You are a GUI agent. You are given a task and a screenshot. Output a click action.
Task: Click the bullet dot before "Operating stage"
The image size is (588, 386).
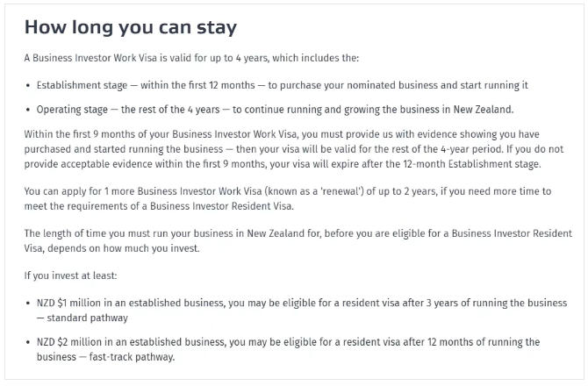tap(29, 110)
